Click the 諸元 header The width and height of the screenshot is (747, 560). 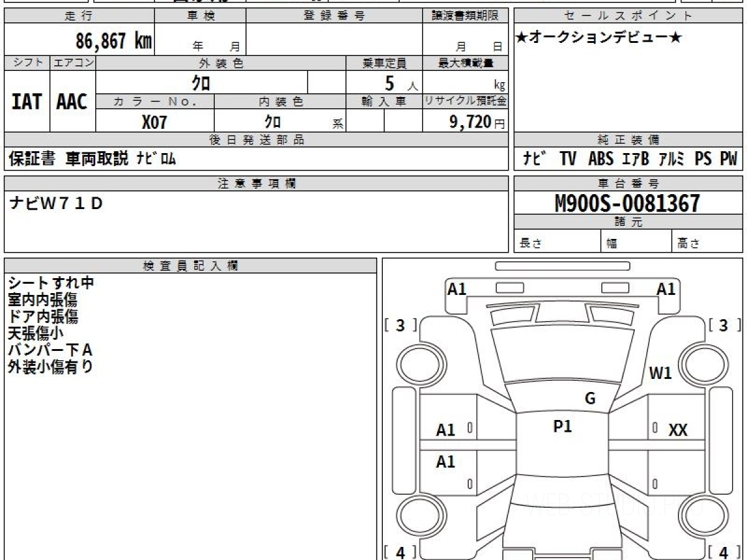click(628, 222)
